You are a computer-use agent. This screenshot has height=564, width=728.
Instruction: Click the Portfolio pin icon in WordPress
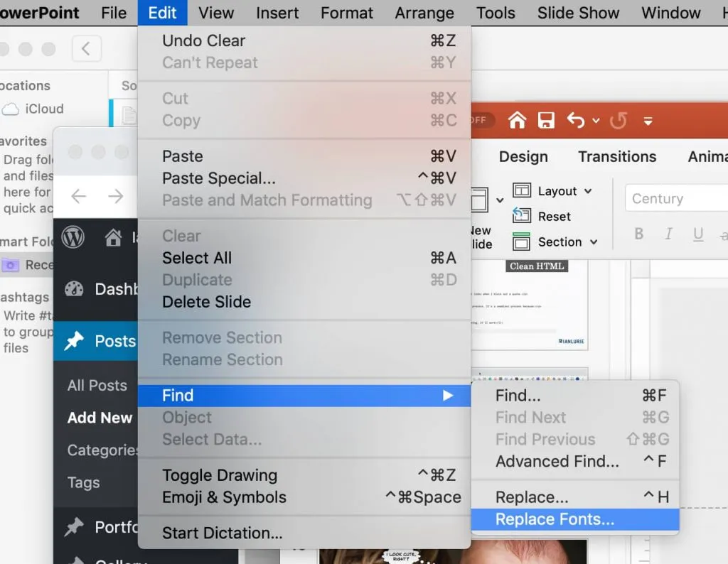point(73,527)
